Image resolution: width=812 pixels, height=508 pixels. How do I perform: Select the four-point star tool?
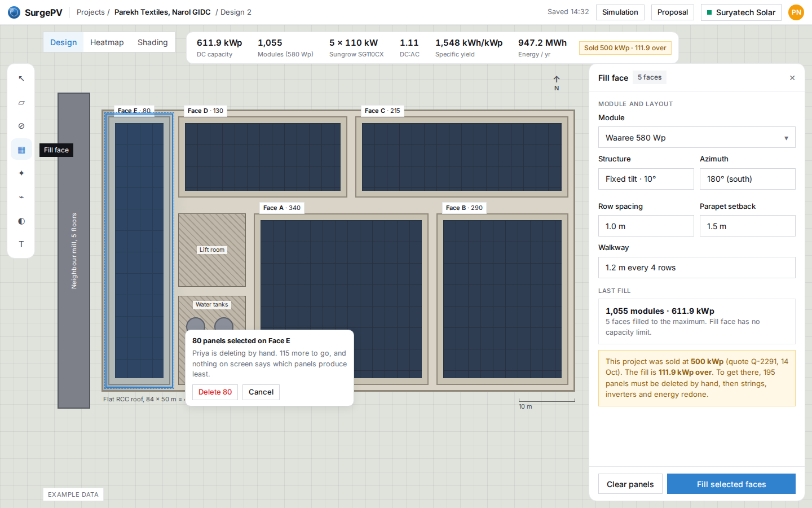21,173
